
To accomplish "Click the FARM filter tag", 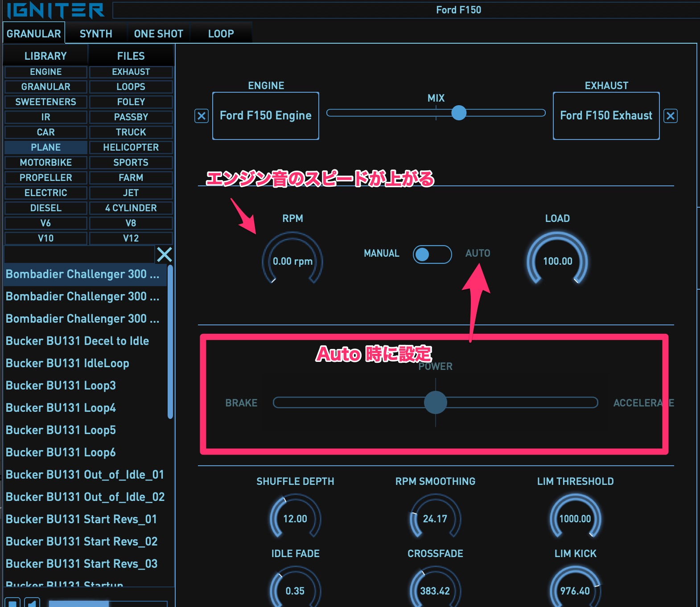I will [131, 178].
